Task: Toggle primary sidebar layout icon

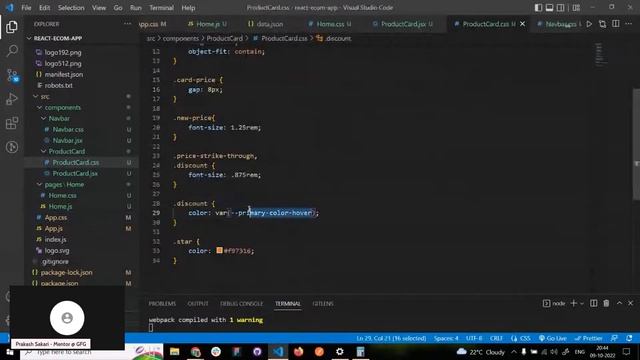Action: point(538,8)
